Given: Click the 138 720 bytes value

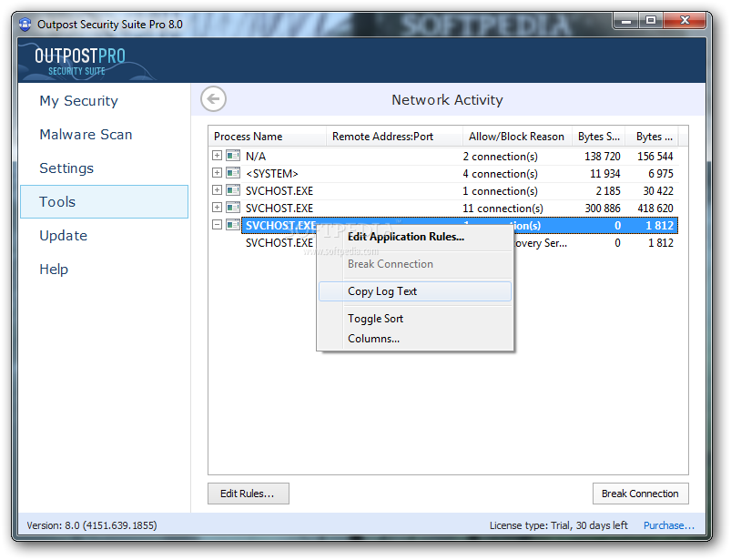Looking at the screenshot, I should tap(603, 157).
